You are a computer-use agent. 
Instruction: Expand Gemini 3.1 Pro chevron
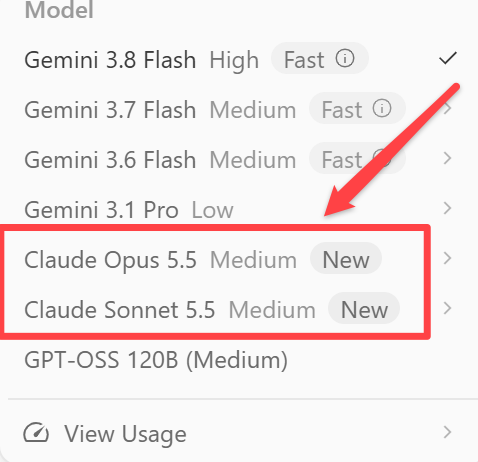[x=448, y=208]
